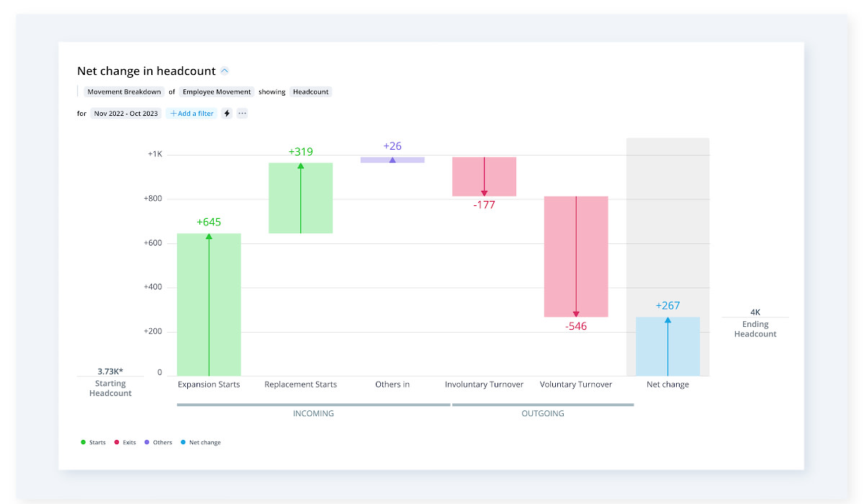Open the Employee Movement selector
This screenshot has width=864, height=504.
click(x=217, y=92)
